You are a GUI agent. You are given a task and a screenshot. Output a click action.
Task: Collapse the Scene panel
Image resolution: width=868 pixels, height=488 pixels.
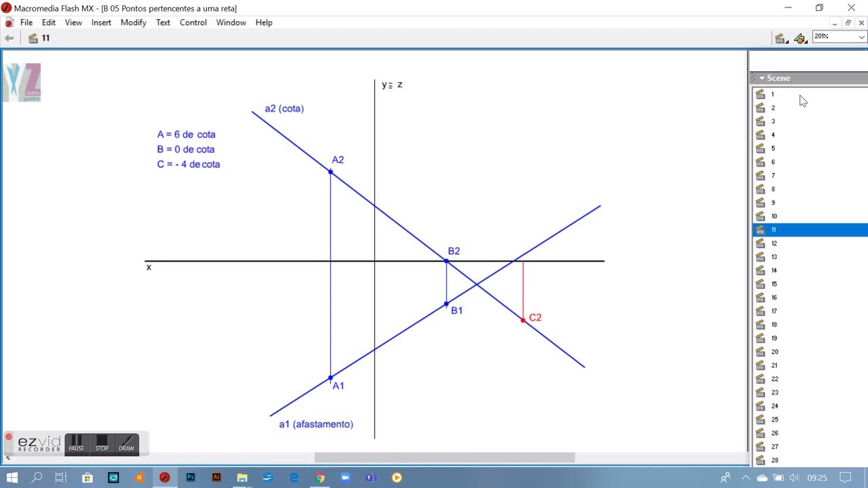point(762,78)
